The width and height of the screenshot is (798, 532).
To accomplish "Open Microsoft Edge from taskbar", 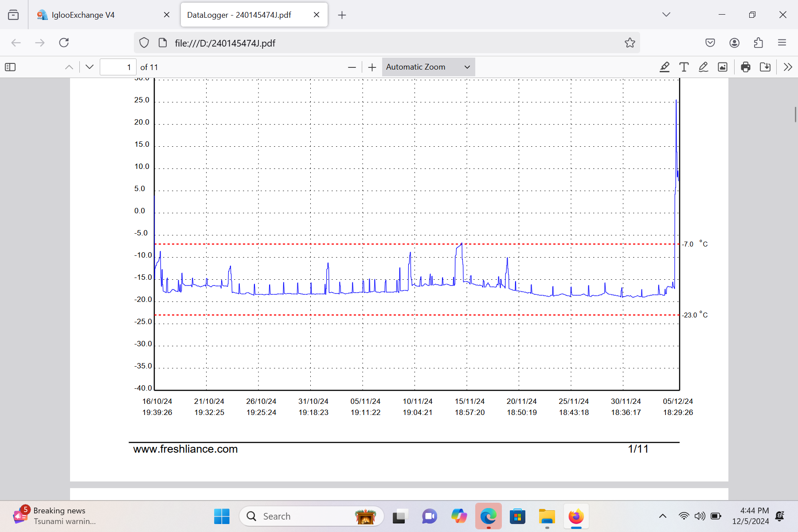I will pyautogui.click(x=488, y=516).
